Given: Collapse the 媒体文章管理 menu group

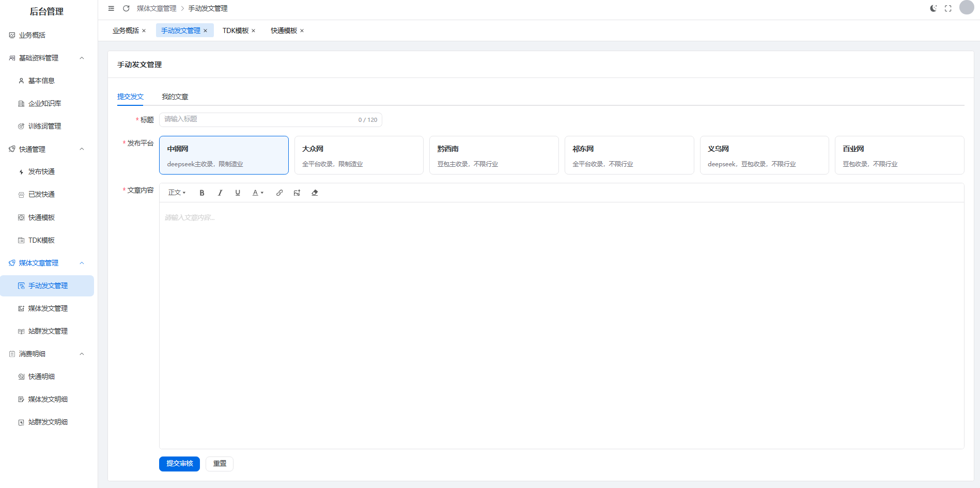Looking at the screenshot, I should [82, 263].
